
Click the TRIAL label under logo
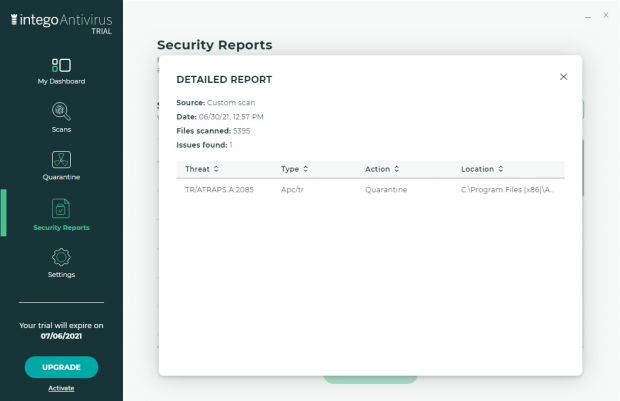point(102,31)
